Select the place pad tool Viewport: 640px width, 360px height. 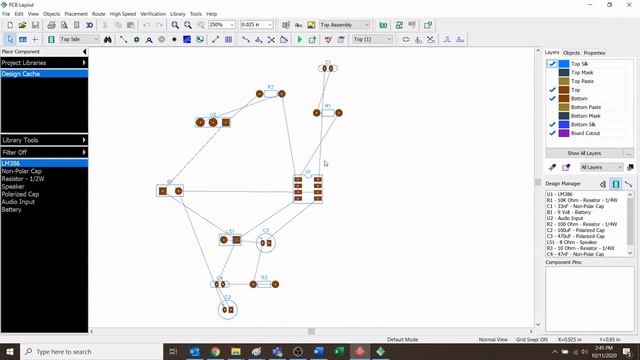point(136,40)
